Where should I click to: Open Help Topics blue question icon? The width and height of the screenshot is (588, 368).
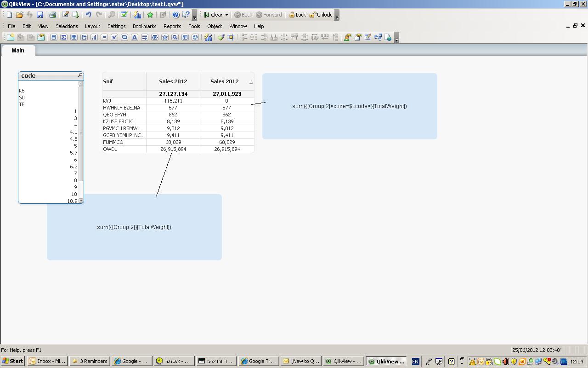[175, 15]
